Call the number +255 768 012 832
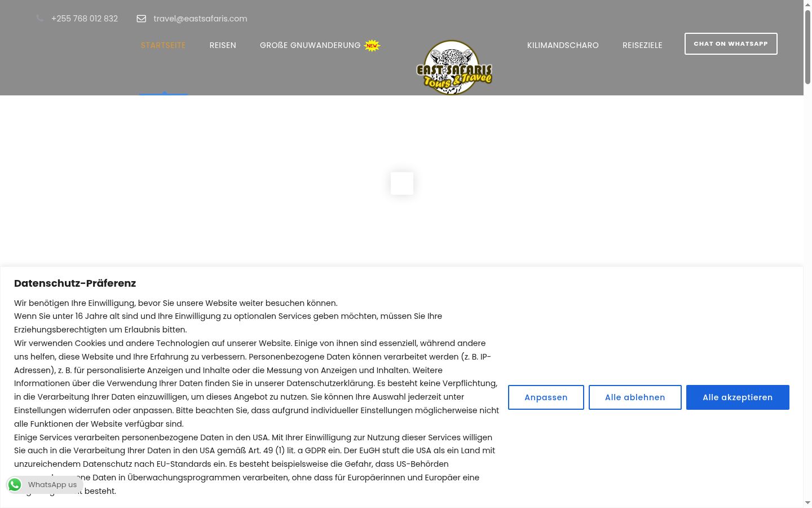The height and width of the screenshot is (508, 812). pyautogui.click(x=85, y=19)
